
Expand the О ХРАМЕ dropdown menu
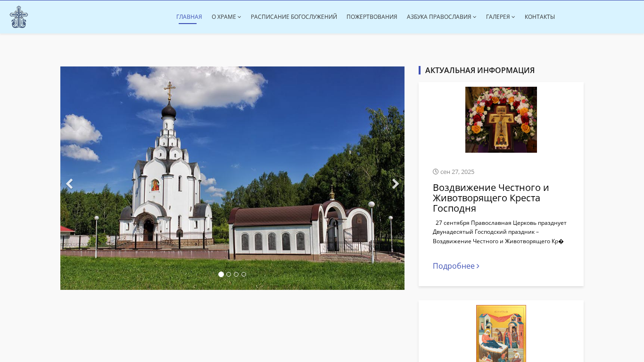tap(226, 17)
